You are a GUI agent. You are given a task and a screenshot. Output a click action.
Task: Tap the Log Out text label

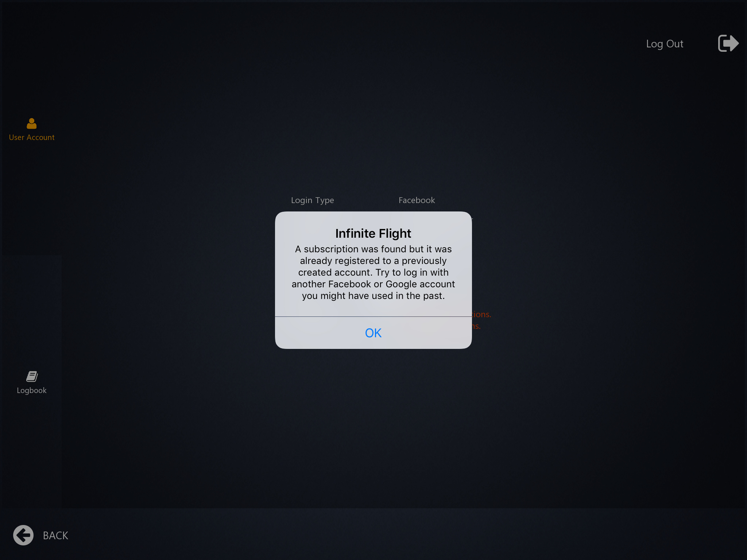click(x=665, y=44)
